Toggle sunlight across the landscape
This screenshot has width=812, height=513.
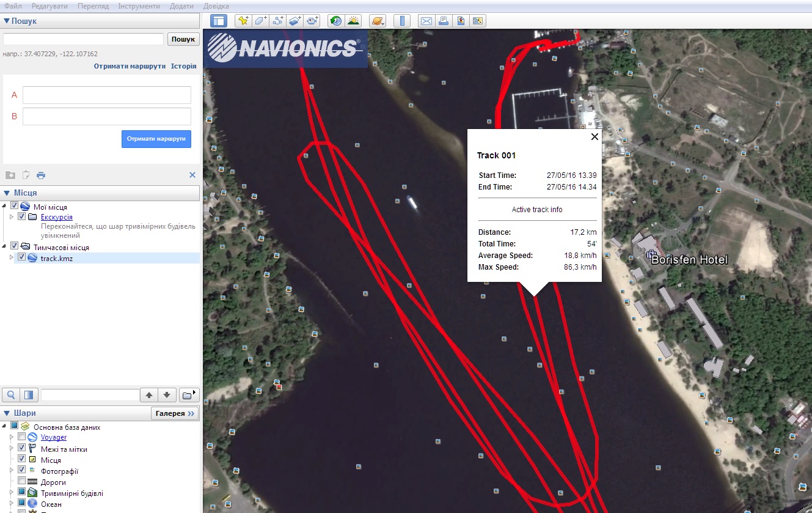tap(353, 21)
